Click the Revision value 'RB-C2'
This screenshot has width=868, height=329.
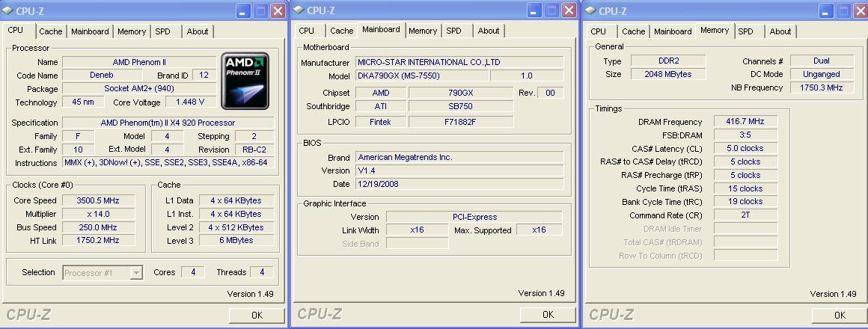(x=254, y=150)
